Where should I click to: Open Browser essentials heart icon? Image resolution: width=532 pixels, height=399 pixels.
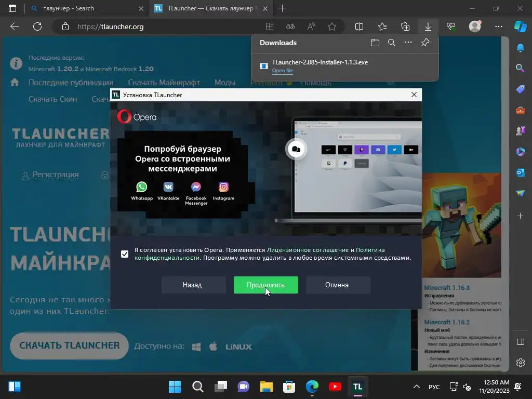451,26
